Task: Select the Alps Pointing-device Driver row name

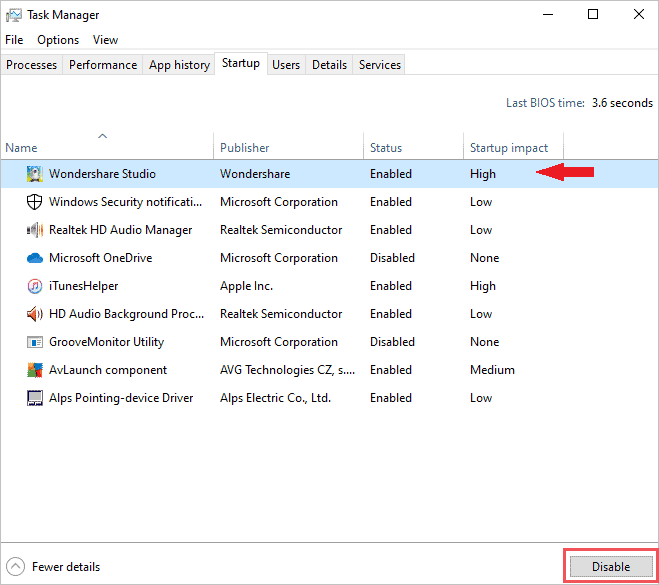Action: pos(121,398)
